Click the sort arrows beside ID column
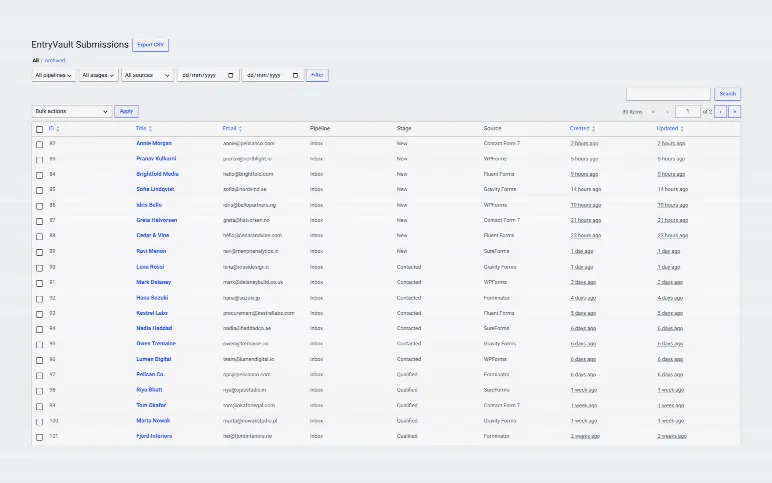This screenshot has width=772, height=483. coord(58,129)
